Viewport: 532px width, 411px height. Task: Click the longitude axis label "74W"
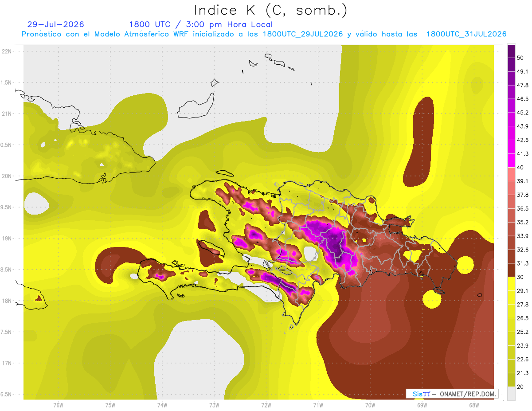click(162, 405)
